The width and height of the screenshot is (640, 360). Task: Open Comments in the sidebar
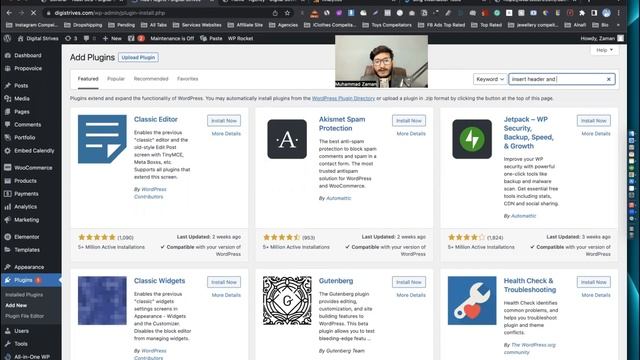[x=27, y=124]
